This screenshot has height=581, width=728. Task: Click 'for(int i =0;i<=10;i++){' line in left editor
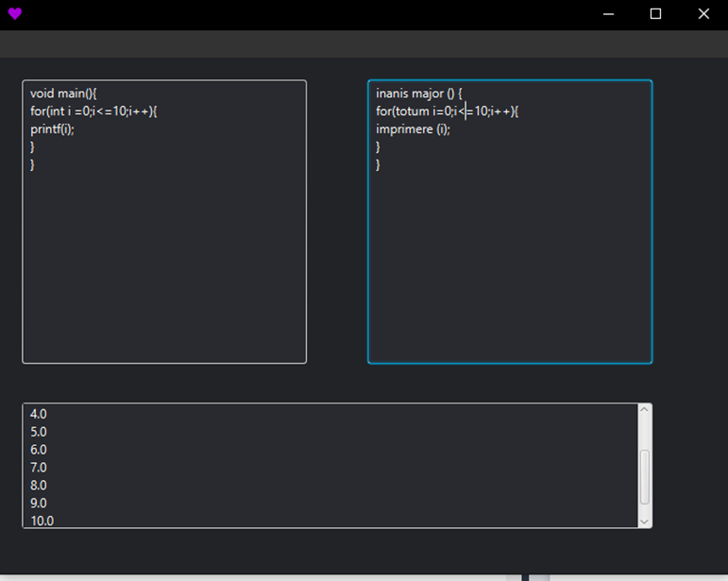tap(93, 111)
